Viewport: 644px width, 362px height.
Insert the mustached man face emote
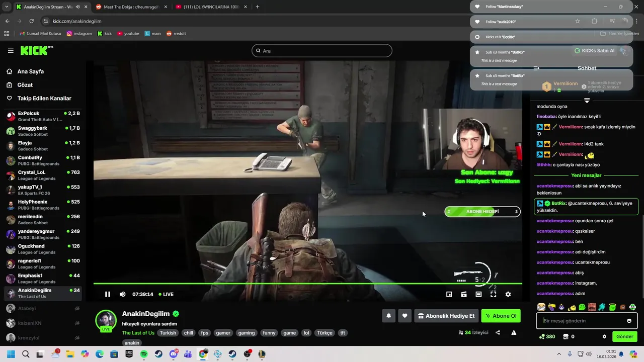[x=592, y=307]
